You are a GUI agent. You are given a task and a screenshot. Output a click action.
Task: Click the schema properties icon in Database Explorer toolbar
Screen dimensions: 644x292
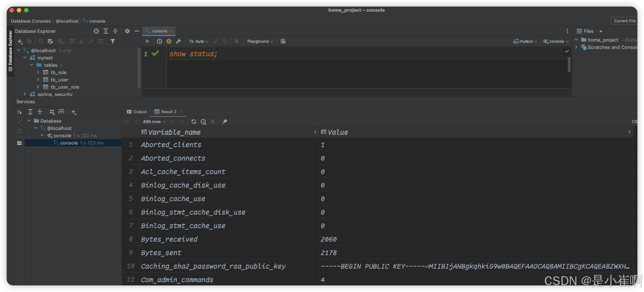51,41
